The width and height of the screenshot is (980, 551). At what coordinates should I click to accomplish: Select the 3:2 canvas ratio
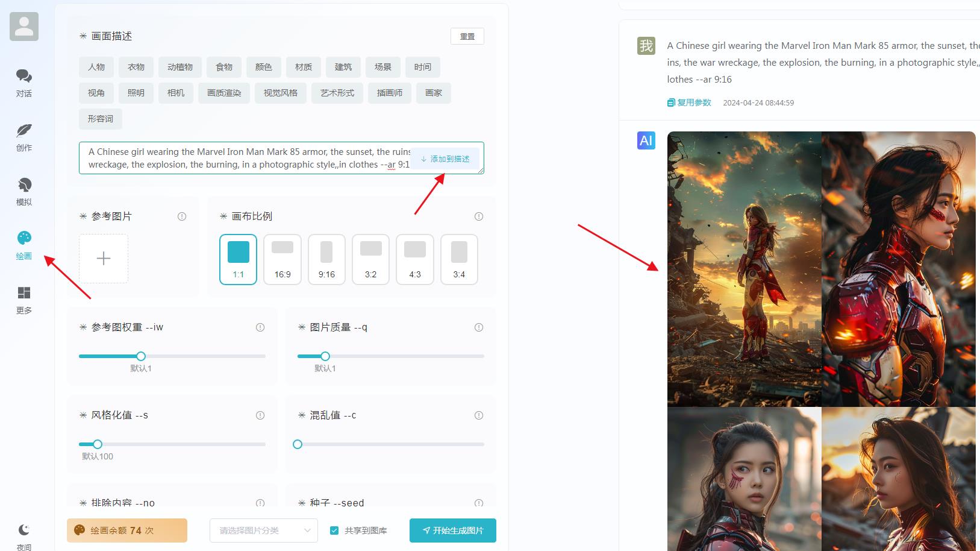pyautogui.click(x=371, y=259)
